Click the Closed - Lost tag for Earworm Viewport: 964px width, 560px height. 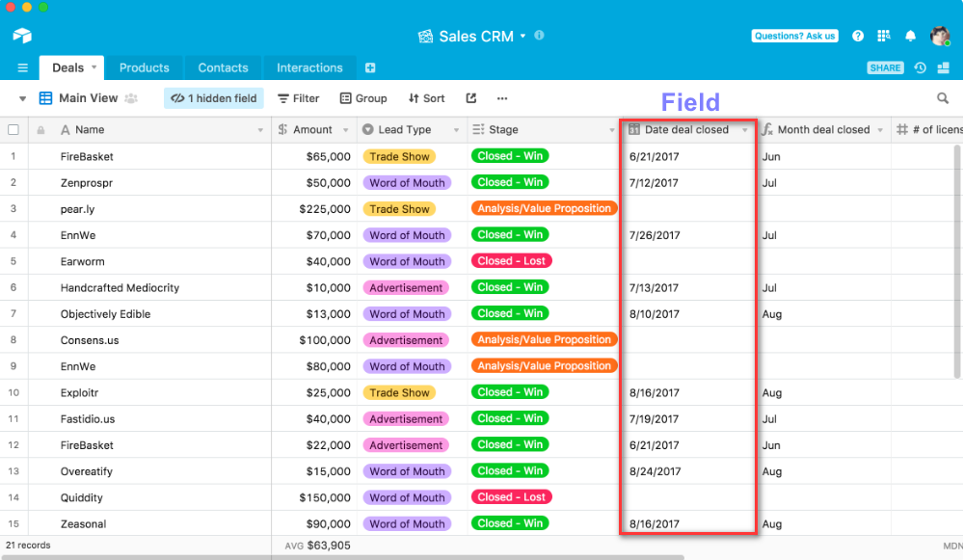click(x=511, y=261)
